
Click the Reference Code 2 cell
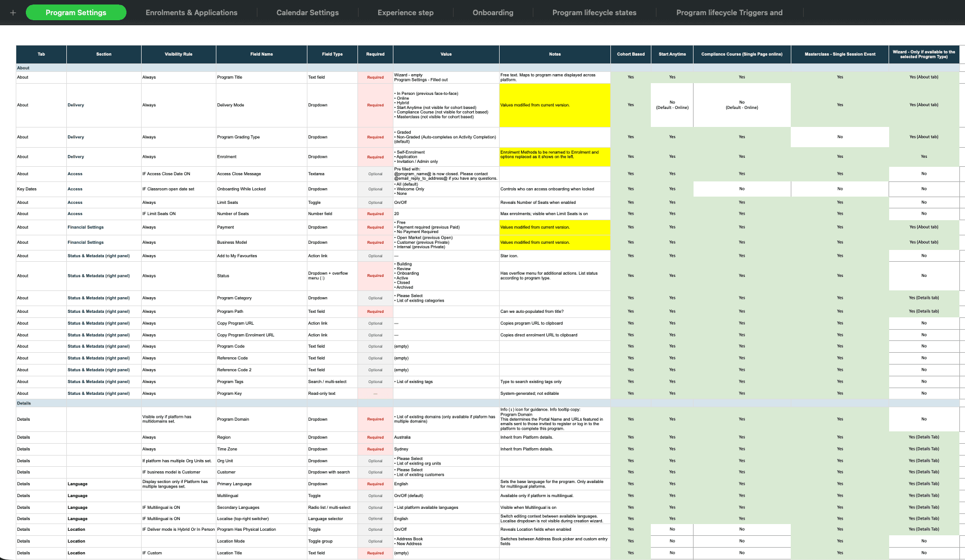(261, 370)
